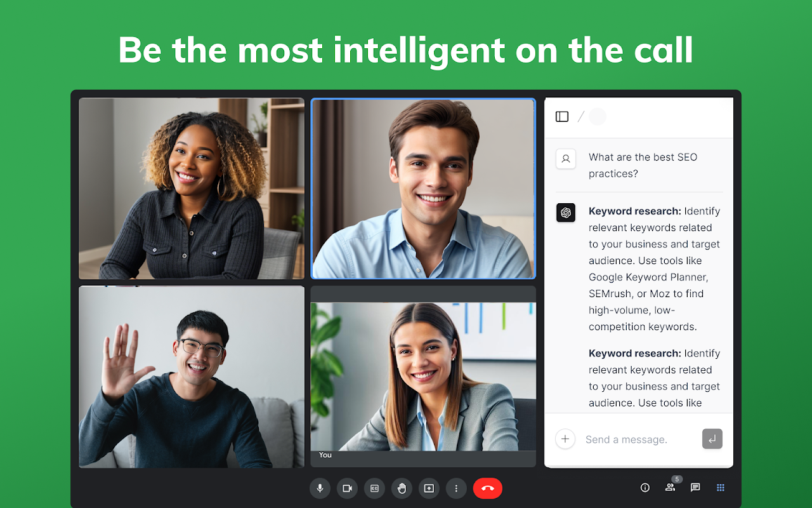Start presenting with the share screen icon

coord(429,488)
